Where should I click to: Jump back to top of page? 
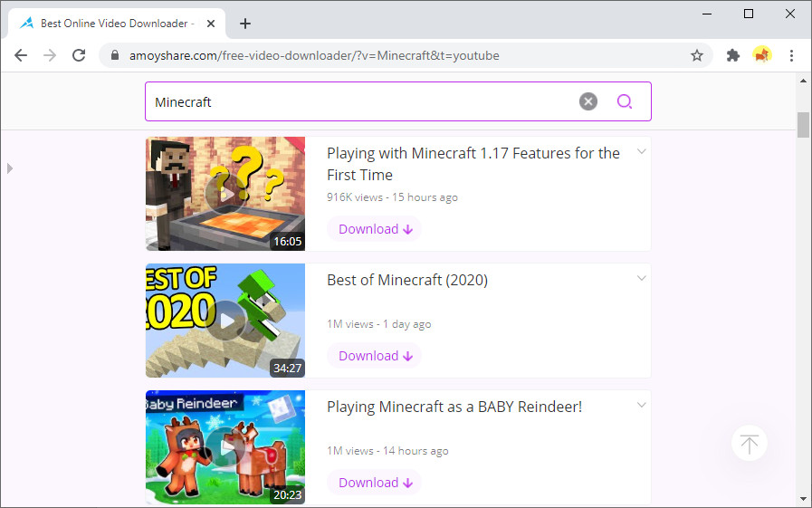[x=749, y=444]
